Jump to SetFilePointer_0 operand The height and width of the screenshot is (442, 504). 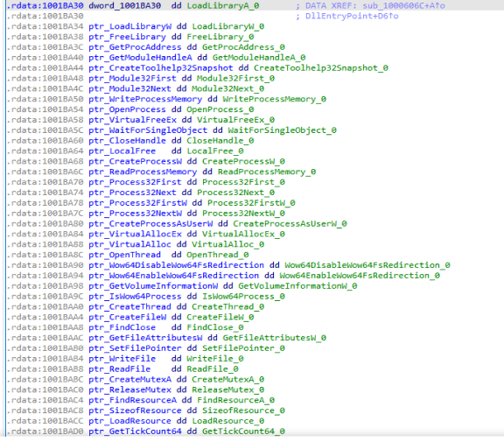tap(243, 348)
